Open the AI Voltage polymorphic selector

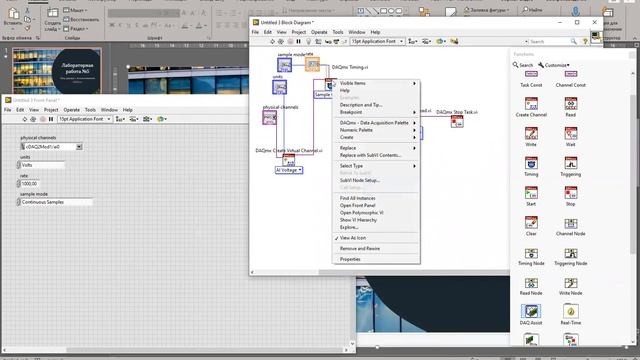pos(289,170)
